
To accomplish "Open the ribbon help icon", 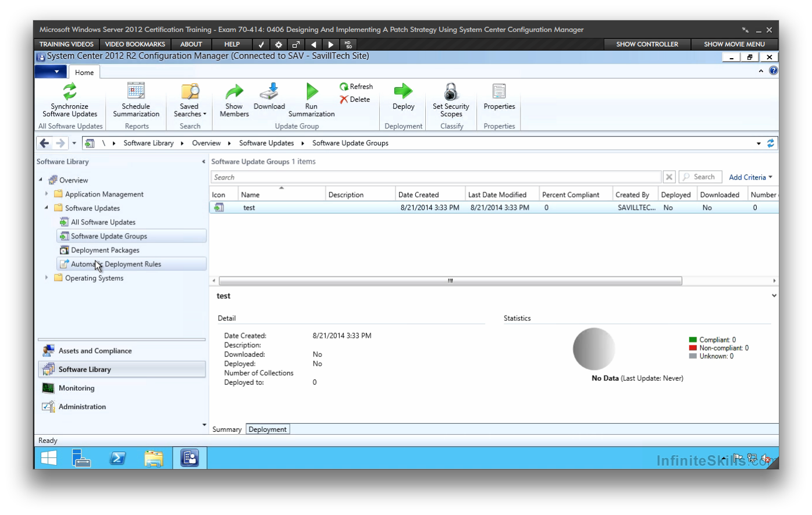I will point(773,71).
